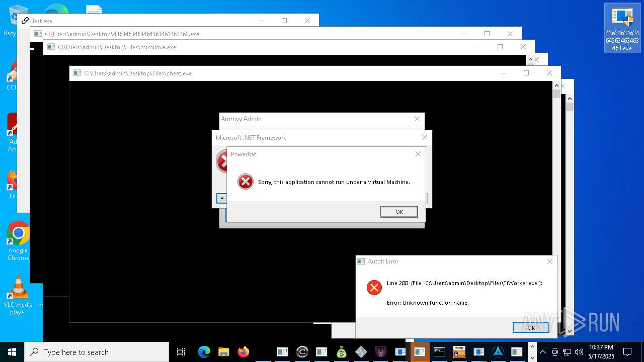Click the cheet.exe console window icon
This screenshot has height=362, width=644.
pos(77,73)
